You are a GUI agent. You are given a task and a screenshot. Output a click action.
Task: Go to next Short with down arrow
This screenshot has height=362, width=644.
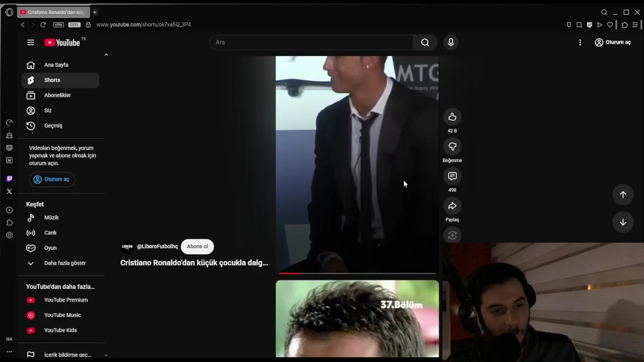click(623, 222)
